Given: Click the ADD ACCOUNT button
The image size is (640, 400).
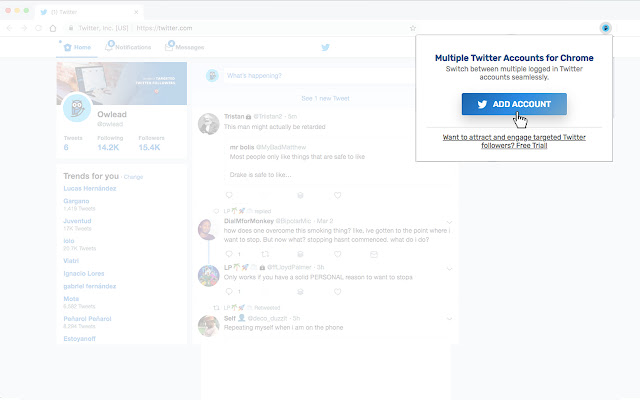Looking at the screenshot, I should tap(514, 104).
